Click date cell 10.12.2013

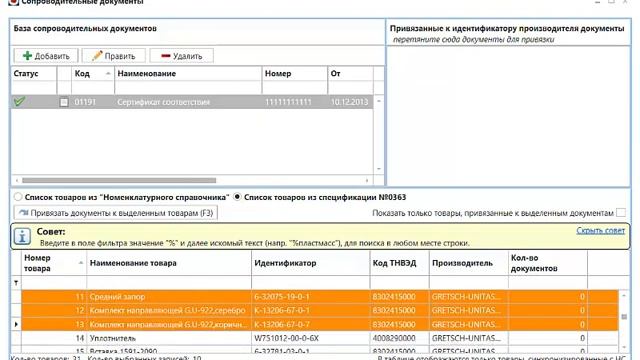point(349,102)
